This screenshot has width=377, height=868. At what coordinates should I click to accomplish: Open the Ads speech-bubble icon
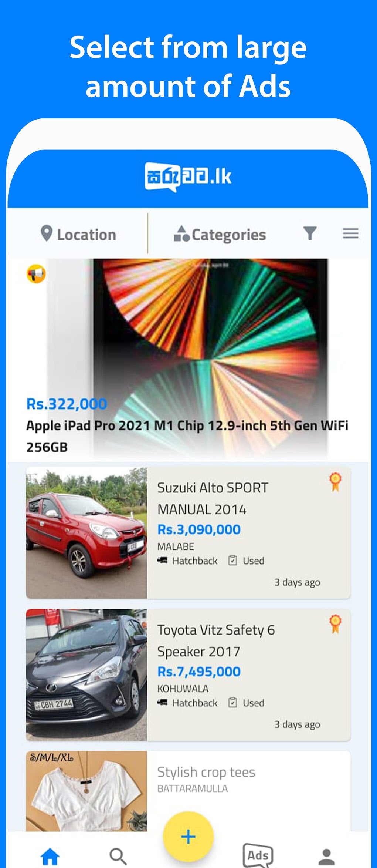[x=258, y=855]
